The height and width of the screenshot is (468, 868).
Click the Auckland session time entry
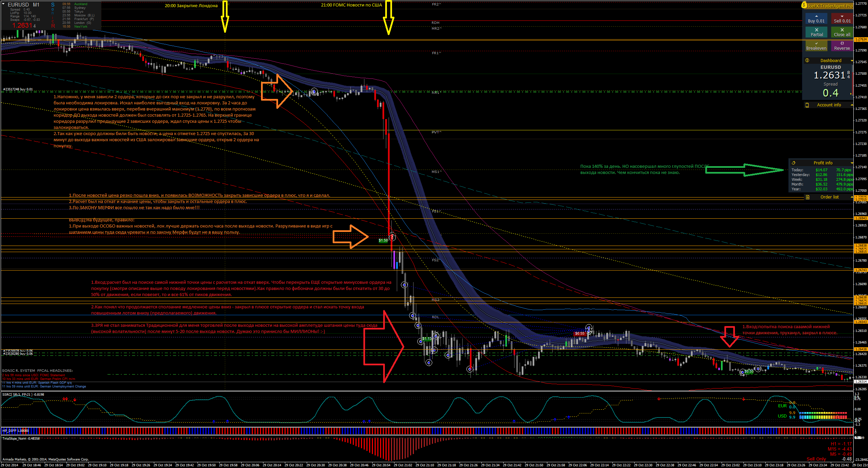point(75,4)
